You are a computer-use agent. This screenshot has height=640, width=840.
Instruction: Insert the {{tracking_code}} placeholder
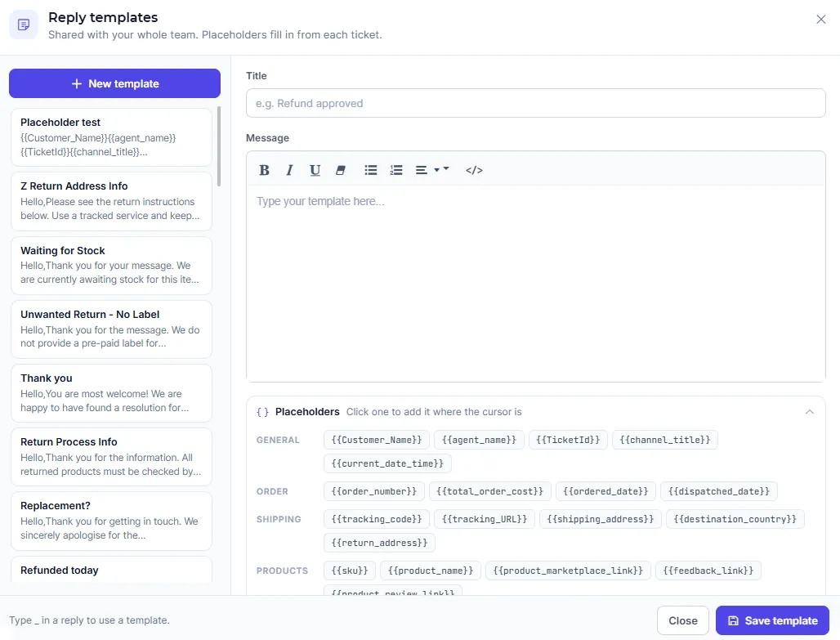tap(377, 519)
